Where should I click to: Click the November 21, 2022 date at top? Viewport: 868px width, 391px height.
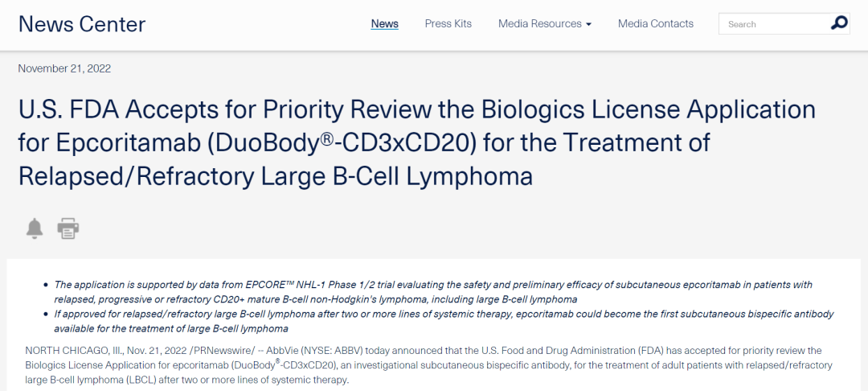64,68
